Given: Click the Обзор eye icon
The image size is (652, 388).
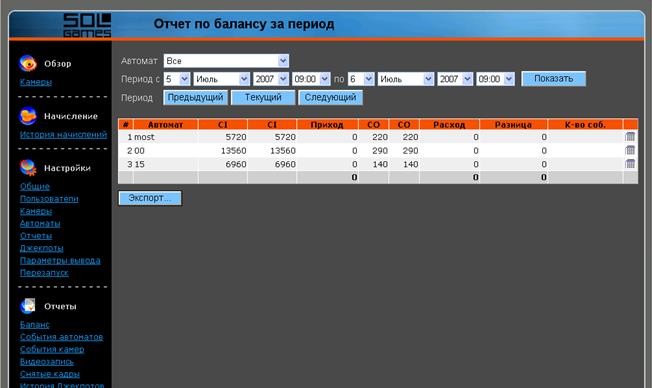Looking at the screenshot, I should (28, 63).
